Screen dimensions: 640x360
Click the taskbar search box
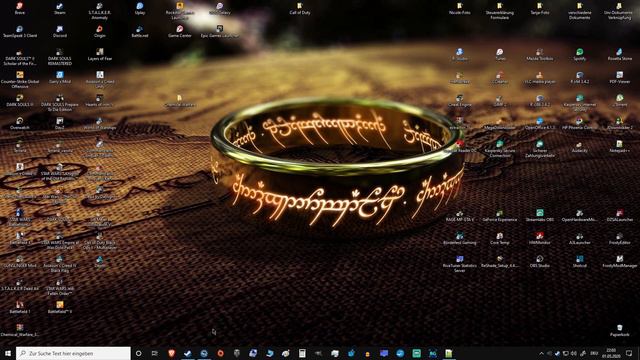[x=73, y=353]
